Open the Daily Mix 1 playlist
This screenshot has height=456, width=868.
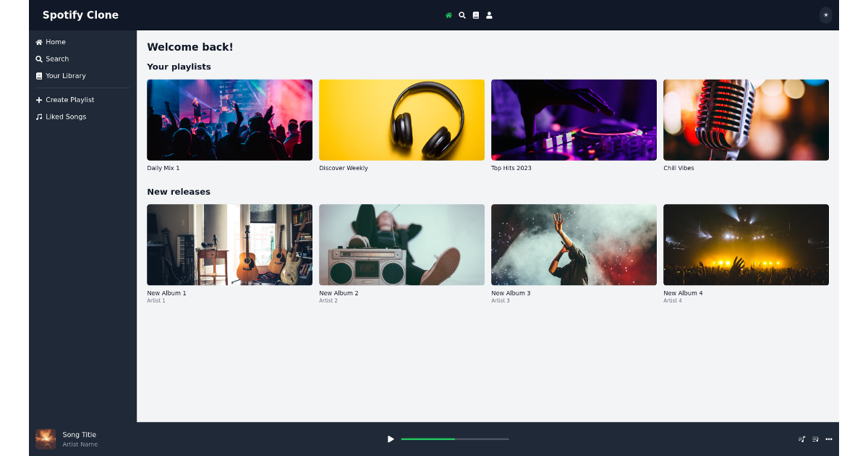229,119
